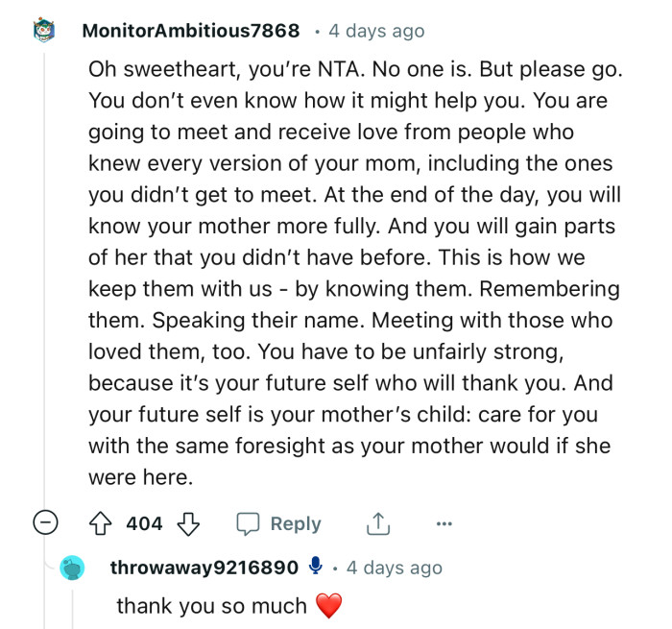Click throwaway9216890's blue avatar

(72, 568)
